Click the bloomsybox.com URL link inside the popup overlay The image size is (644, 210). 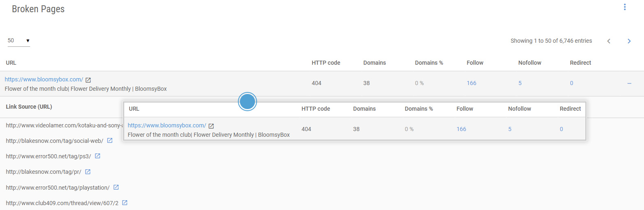tap(167, 125)
